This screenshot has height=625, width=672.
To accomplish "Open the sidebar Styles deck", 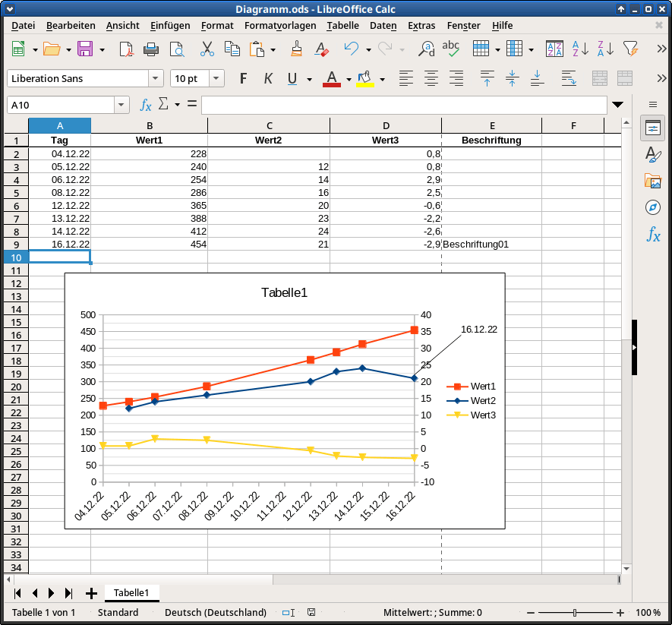I will click(653, 155).
